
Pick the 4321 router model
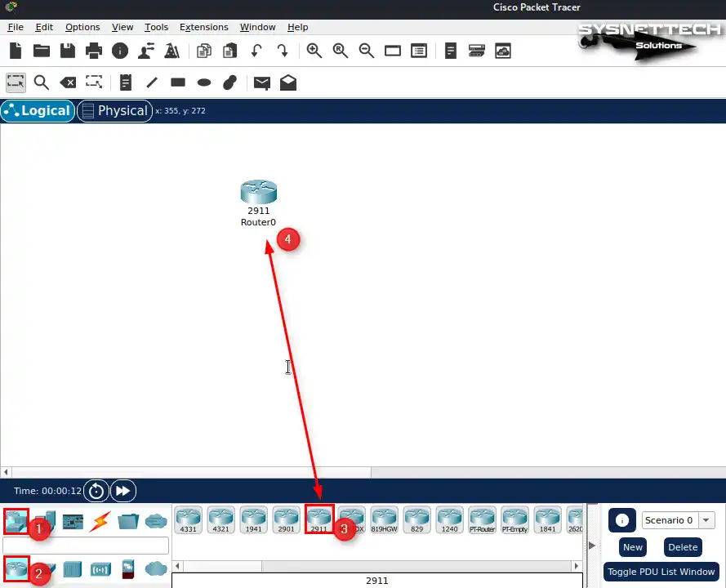point(220,519)
